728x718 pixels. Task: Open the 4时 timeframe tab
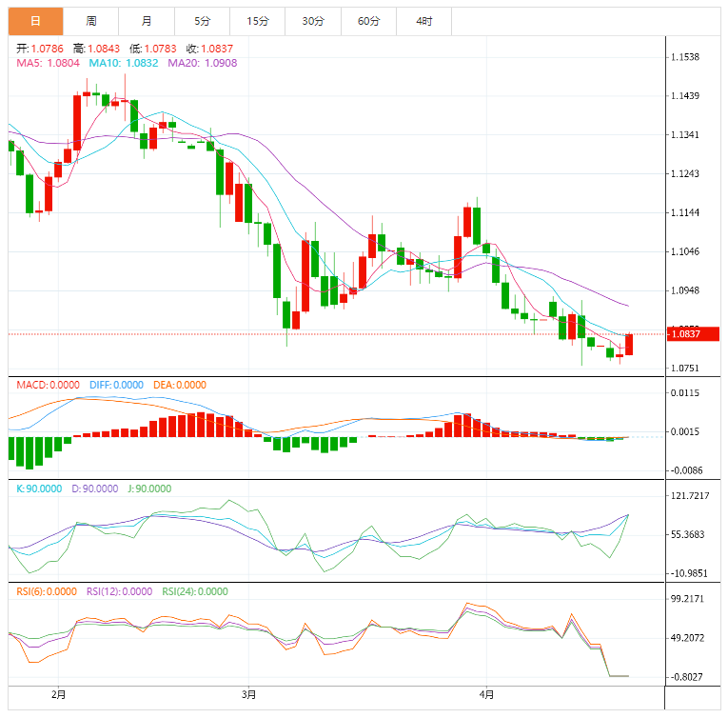[x=423, y=21]
